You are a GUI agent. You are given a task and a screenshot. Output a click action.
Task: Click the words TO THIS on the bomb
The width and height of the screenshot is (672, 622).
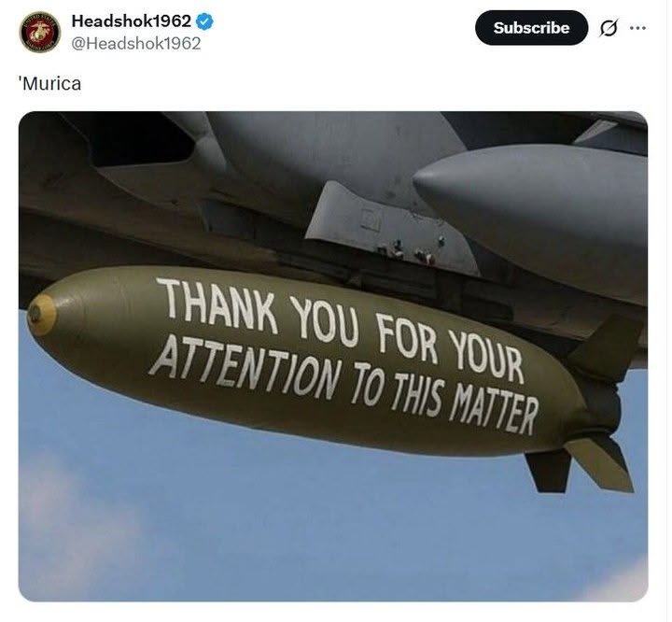[x=396, y=390]
